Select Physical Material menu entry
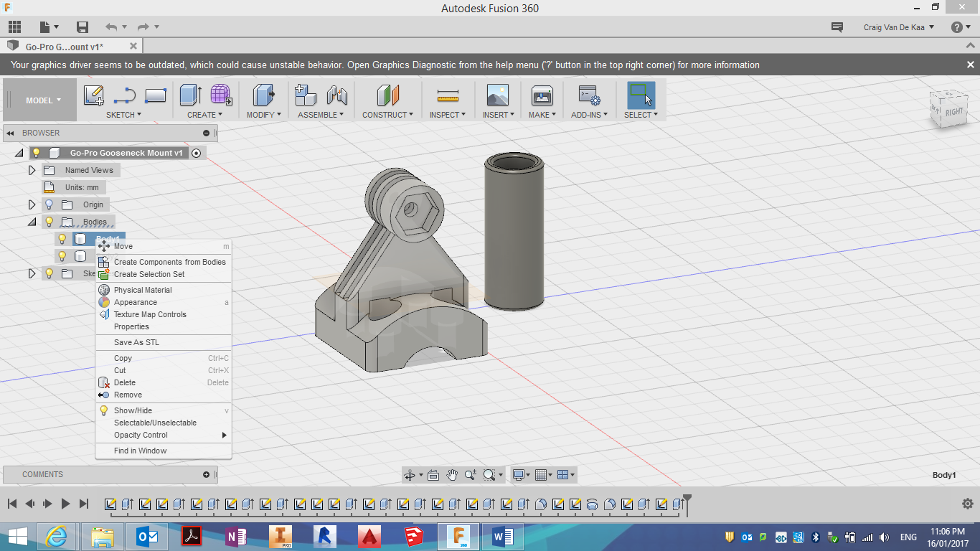This screenshot has width=980, height=551. [x=164, y=290]
